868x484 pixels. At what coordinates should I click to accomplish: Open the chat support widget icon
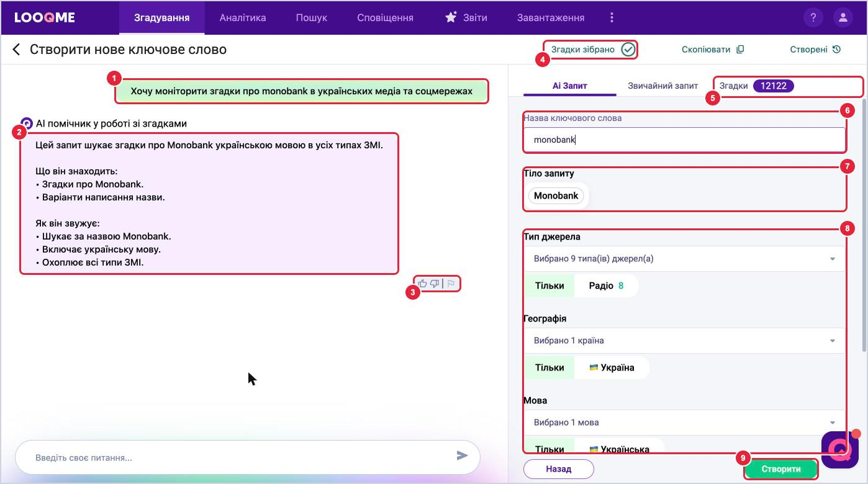tap(839, 449)
